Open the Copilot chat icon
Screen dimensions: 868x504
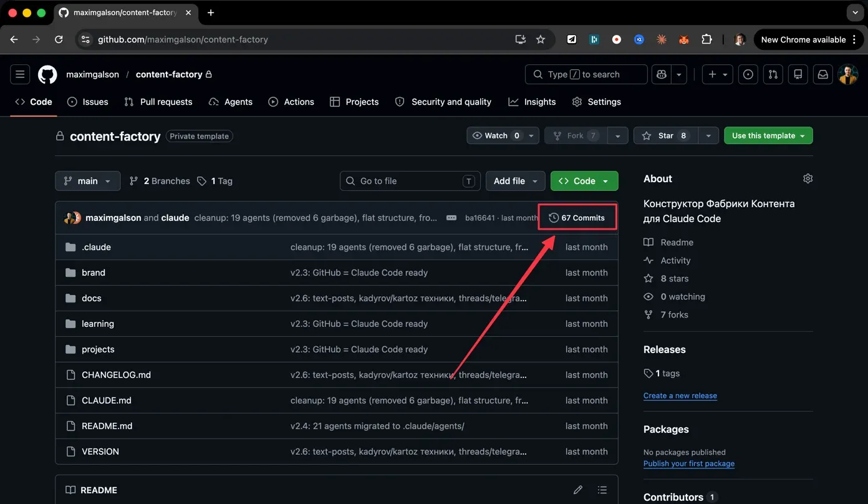(661, 74)
